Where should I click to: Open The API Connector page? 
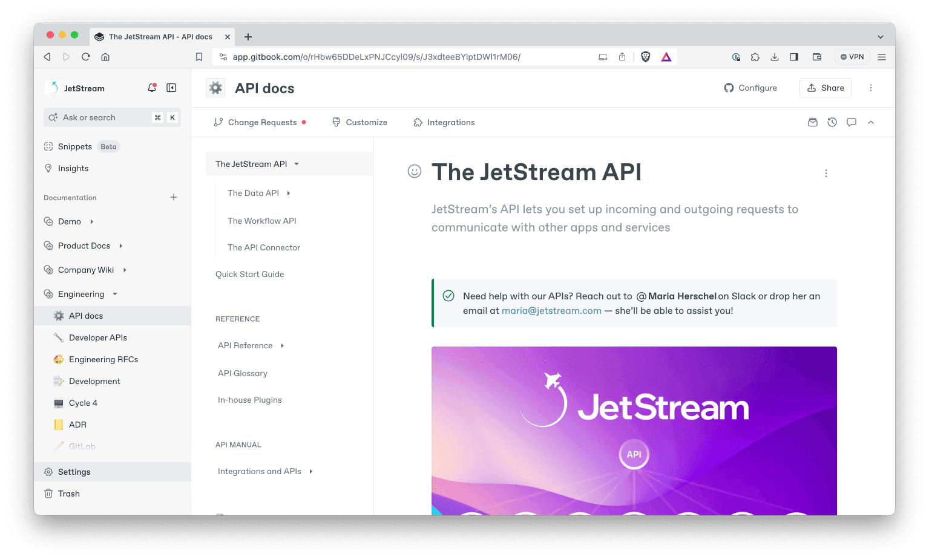[x=264, y=247]
